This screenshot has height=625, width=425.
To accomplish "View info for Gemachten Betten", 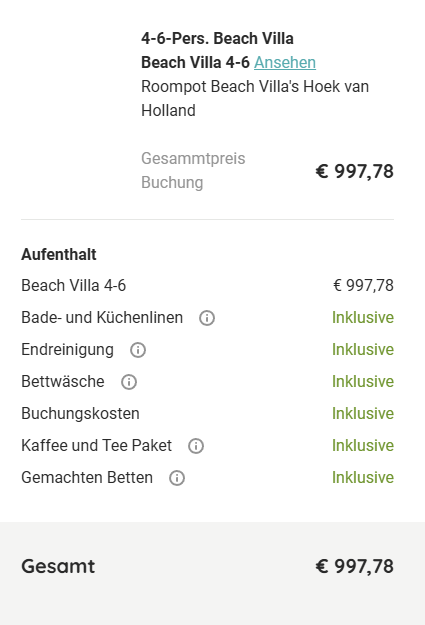I will (x=177, y=478).
